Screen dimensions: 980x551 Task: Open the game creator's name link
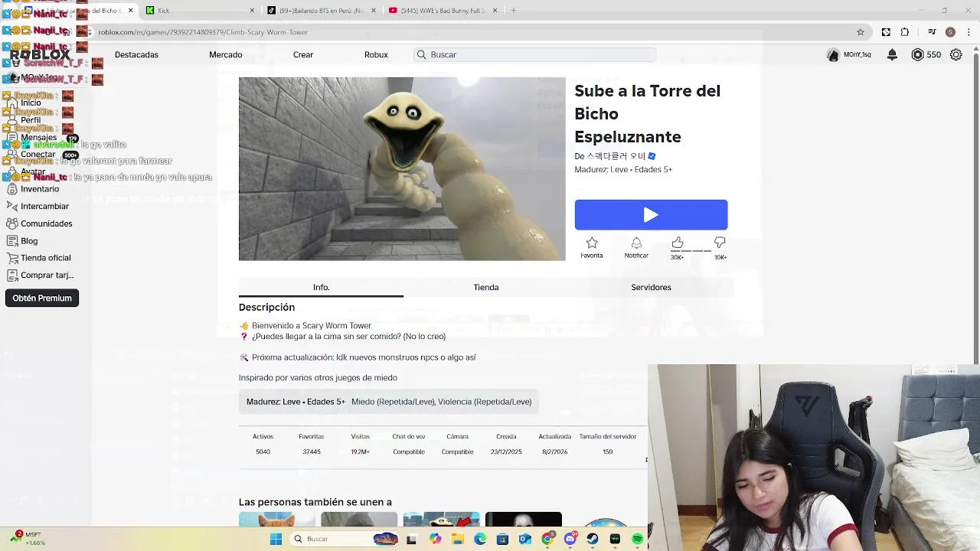click(616, 156)
